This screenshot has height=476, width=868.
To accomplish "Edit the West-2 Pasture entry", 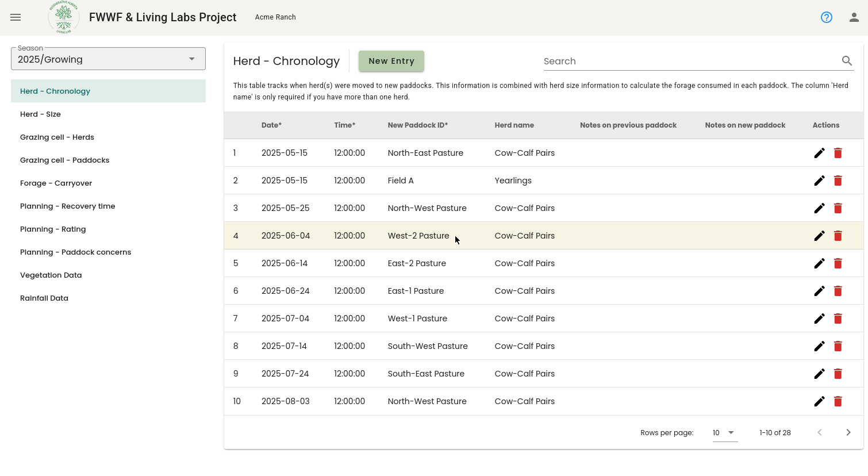I will (x=820, y=236).
